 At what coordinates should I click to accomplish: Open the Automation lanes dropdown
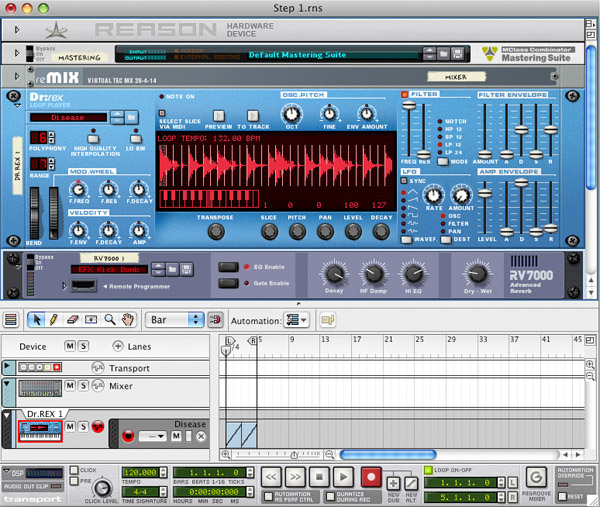[297, 320]
